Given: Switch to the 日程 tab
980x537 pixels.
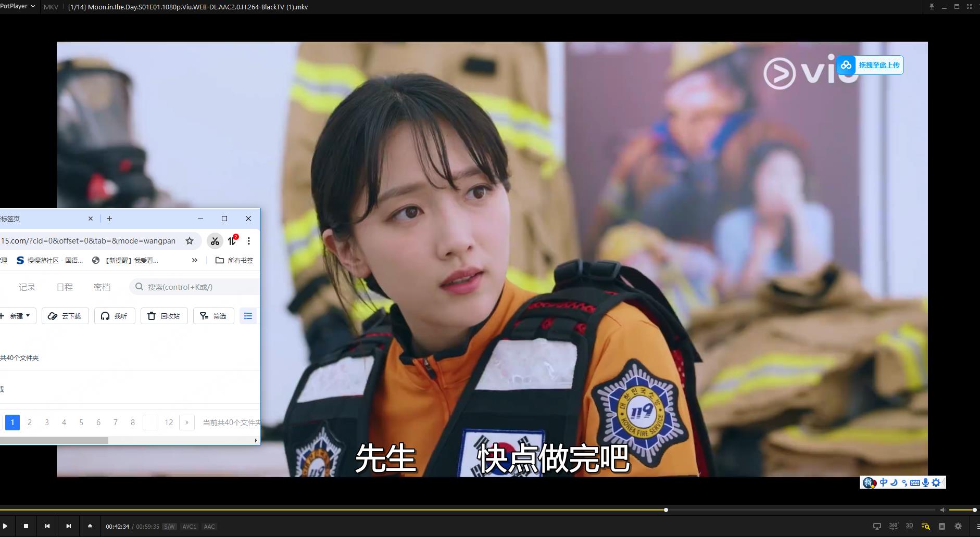Looking at the screenshot, I should point(65,287).
